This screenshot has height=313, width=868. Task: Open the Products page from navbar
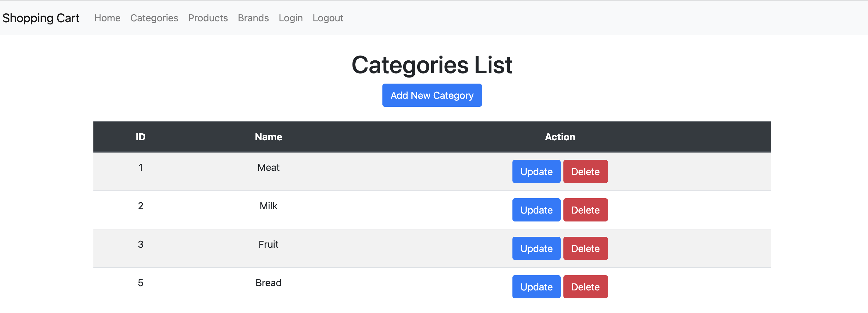tap(208, 18)
